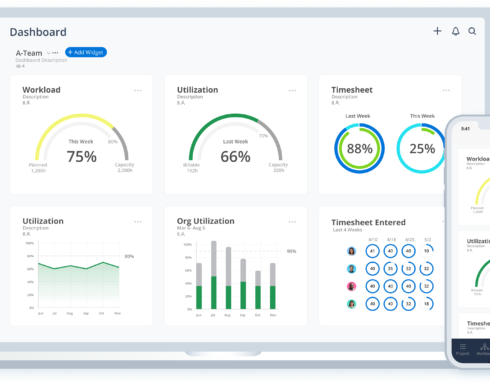Click the Sep bar in Org Utilization
This screenshot has width=490, height=385.
pyautogui.click(x=243, y=284)
